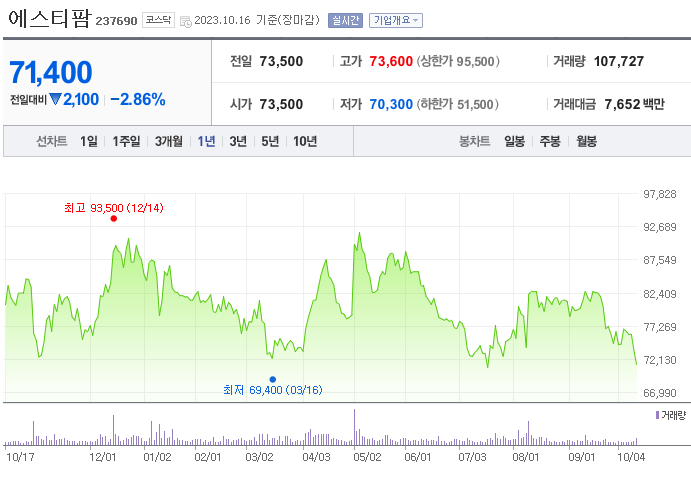Image resolution: width=691 pixels, height=479 pixels.
Task: Click the 상한가 95,500 text
Action: pos(458,61)
